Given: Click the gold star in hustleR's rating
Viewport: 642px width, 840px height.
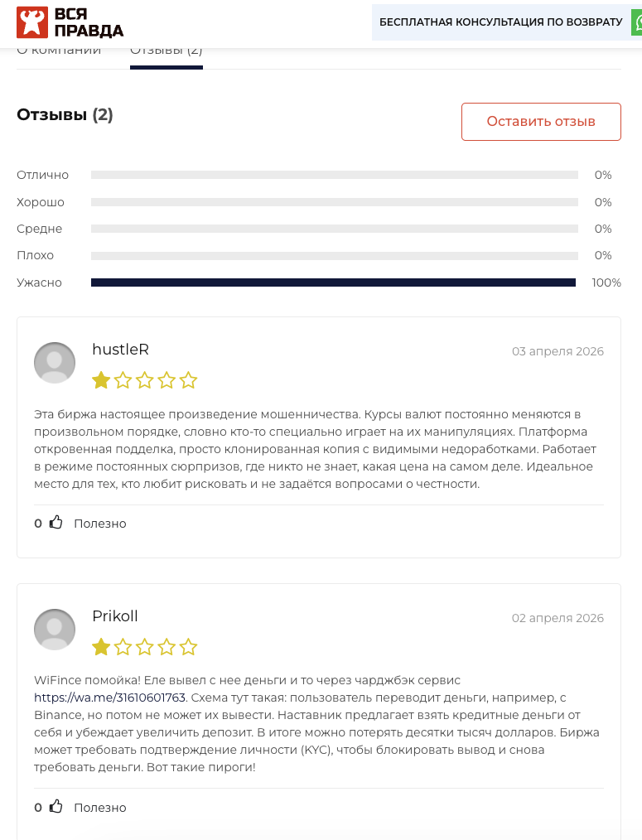Looking at the screenshot, I should coord(101,380).
